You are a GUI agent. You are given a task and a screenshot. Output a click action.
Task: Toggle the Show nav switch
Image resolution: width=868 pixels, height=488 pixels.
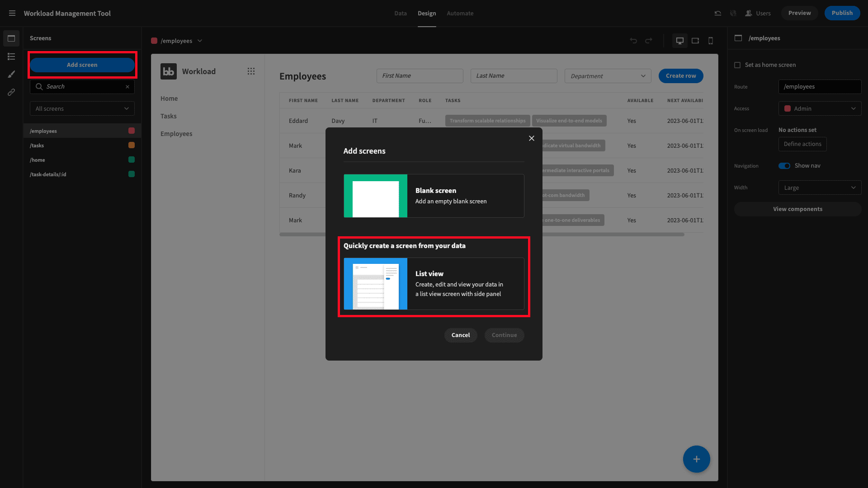coord(784,166)
